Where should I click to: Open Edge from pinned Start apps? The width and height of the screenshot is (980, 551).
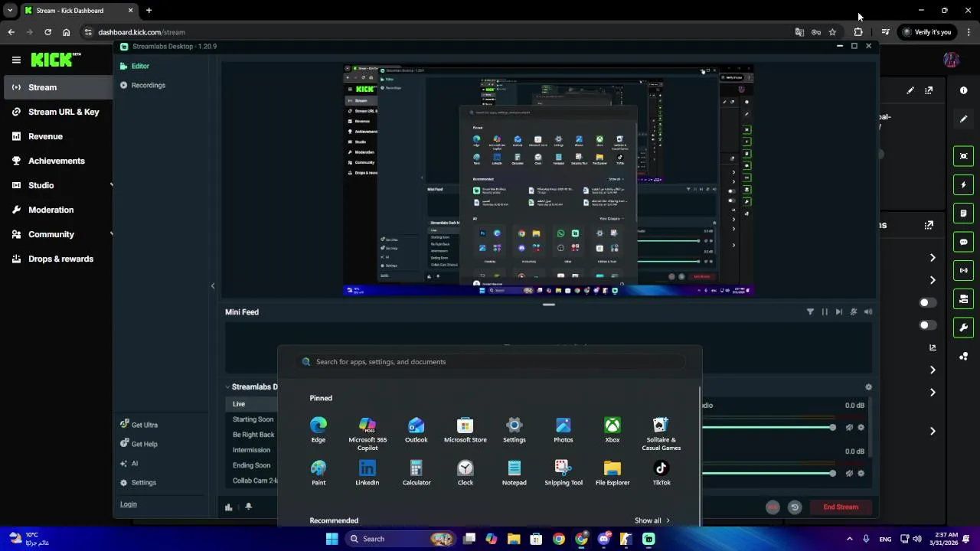[x=318, y=430]
